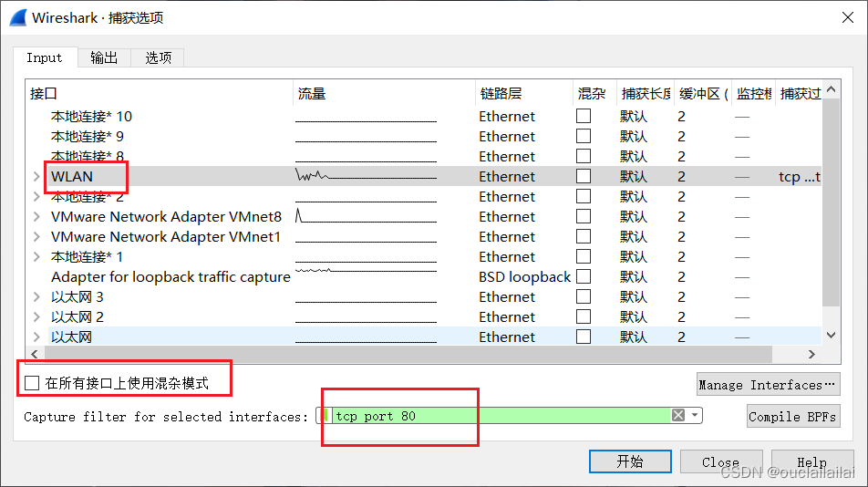Expand the WLAN interface row
Screen dimensions: 868x487
tap(36, 177)
